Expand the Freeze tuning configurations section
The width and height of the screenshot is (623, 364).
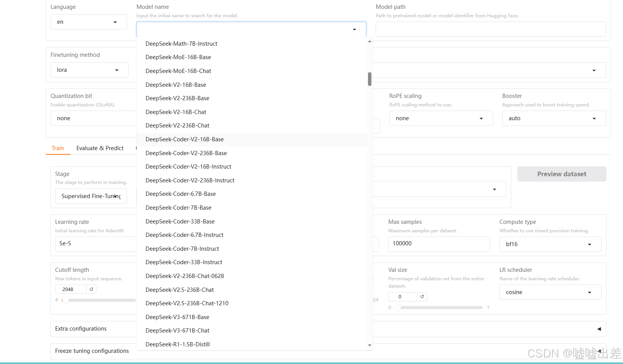(x=92, y=351)
